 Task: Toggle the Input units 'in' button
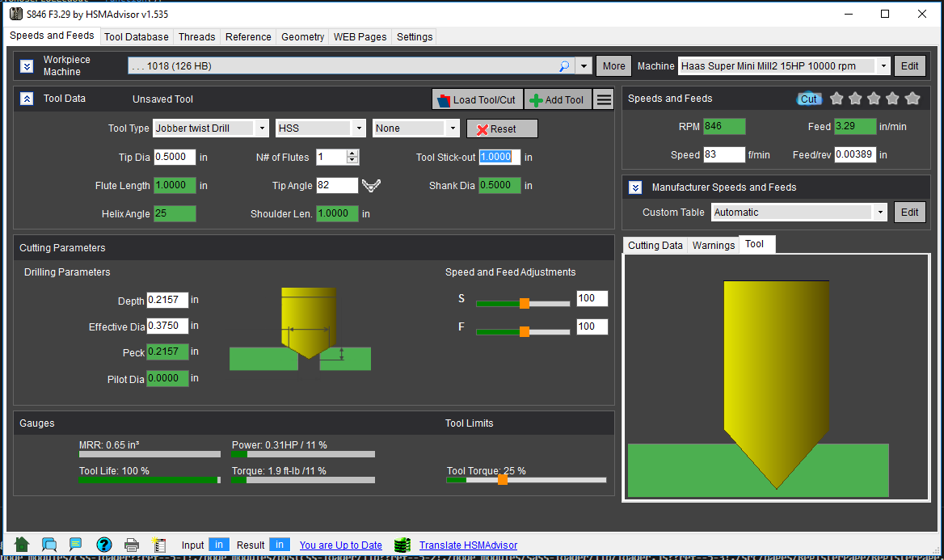coord(219,545)
